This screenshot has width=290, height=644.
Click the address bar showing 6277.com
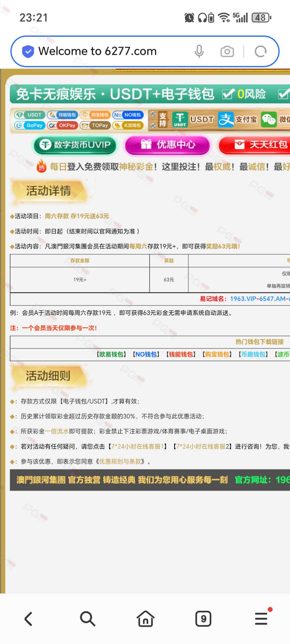pos(145,51)
